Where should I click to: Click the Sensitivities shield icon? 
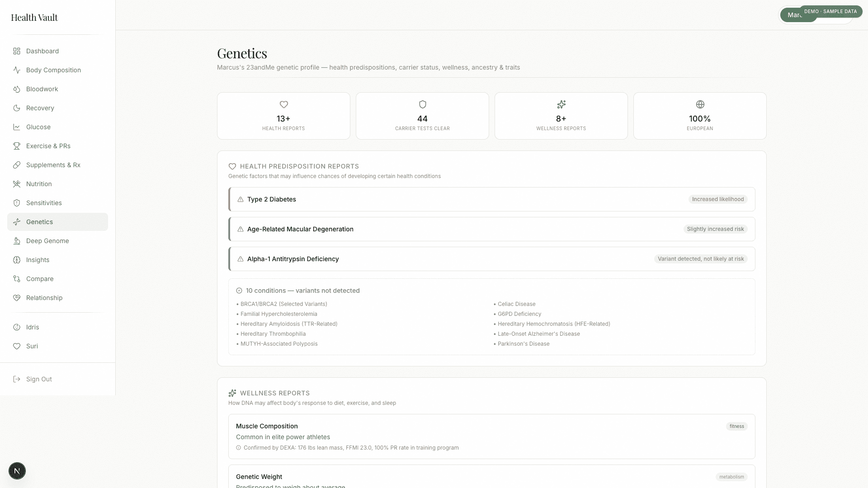pyautogui.click(x=17, y=203)
